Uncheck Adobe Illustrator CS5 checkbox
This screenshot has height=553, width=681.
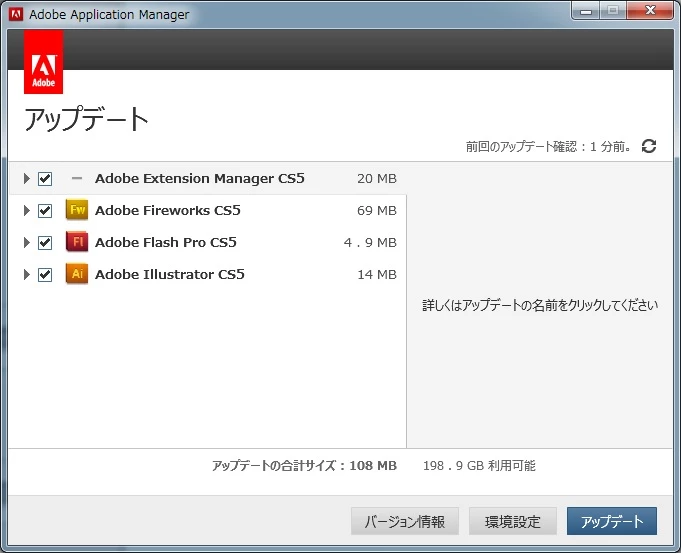[x=45, y=275]
